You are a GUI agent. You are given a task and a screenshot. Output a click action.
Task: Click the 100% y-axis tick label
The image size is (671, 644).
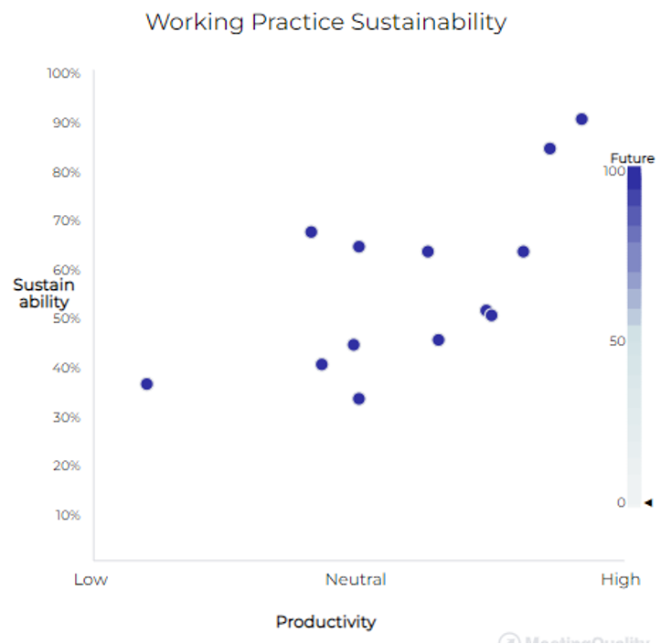[x=64, y=73]
